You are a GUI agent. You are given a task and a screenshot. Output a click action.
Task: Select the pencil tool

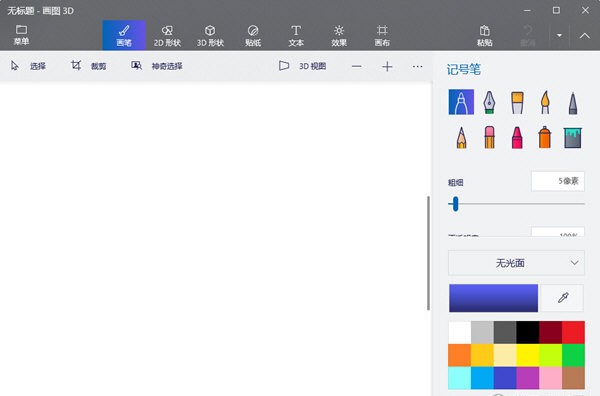coord(461,137)
